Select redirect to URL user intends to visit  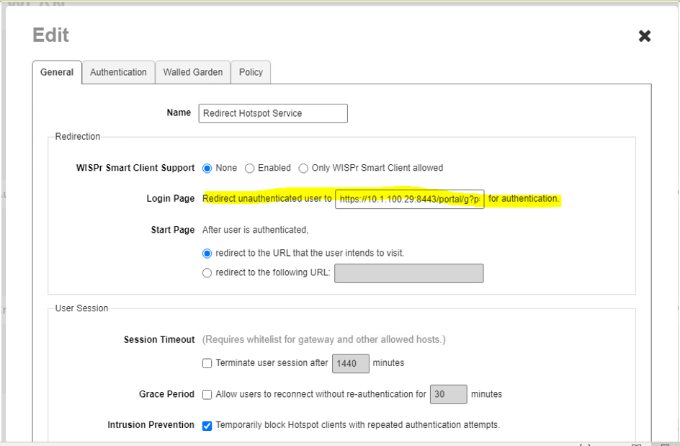point(208,253)
